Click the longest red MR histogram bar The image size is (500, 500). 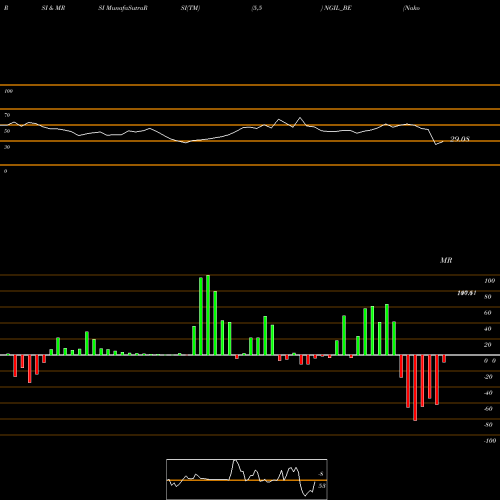[x=415, y=388]
